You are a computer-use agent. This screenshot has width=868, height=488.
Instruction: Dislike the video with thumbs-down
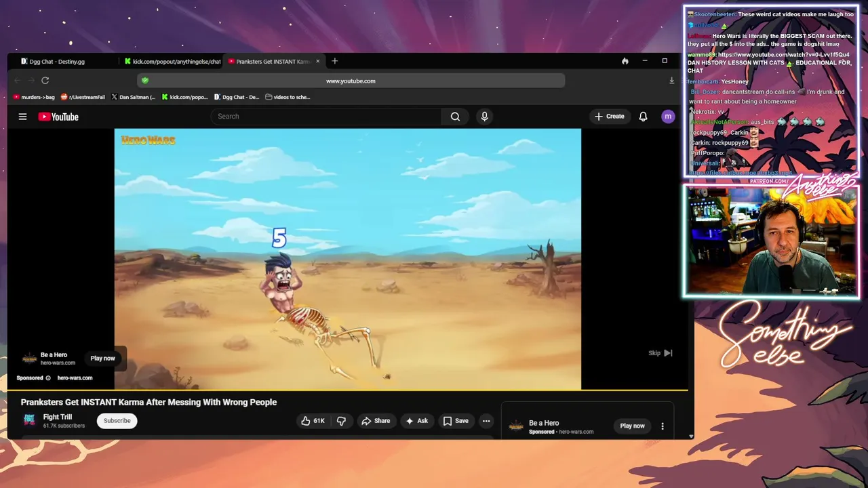coord(341,421)
